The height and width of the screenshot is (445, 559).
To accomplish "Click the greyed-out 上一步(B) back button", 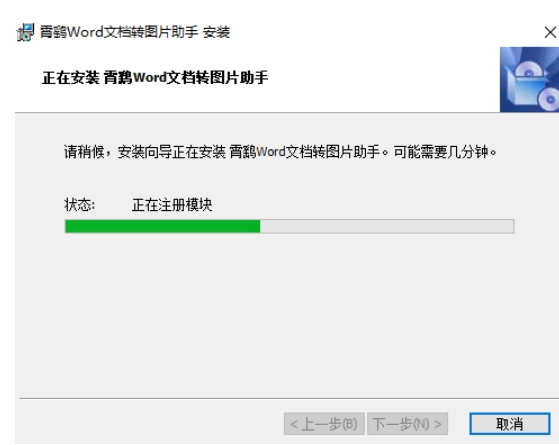I will (324, 424).
